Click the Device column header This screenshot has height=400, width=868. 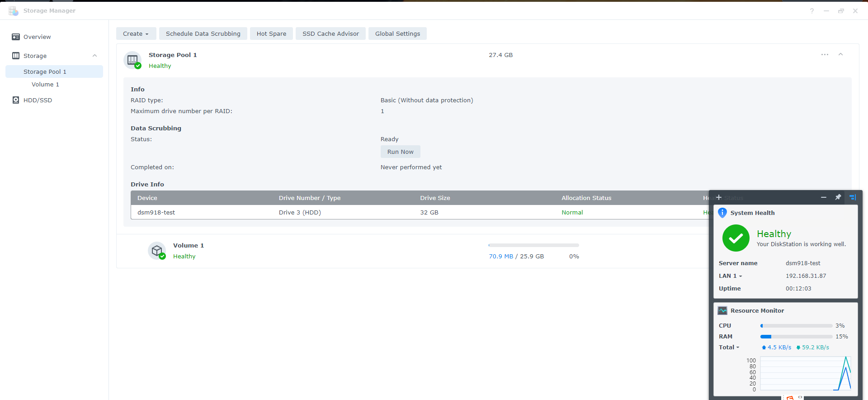147,198
